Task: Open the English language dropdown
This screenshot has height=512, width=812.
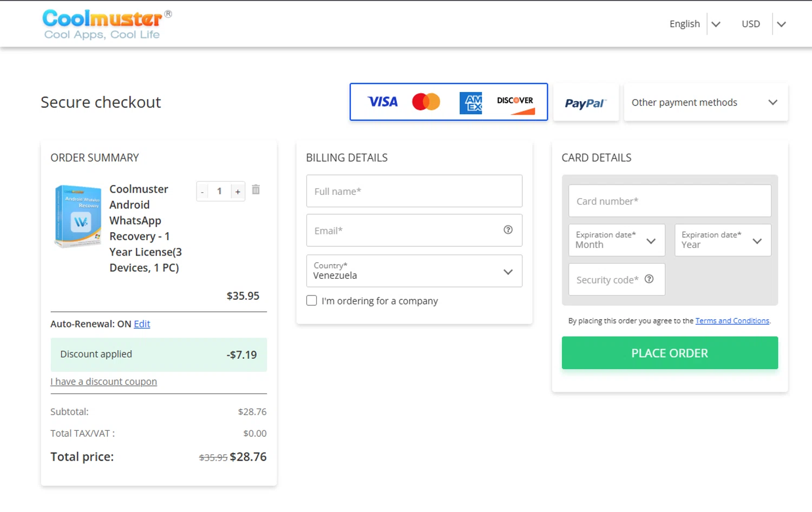Action: pos(695,24)
